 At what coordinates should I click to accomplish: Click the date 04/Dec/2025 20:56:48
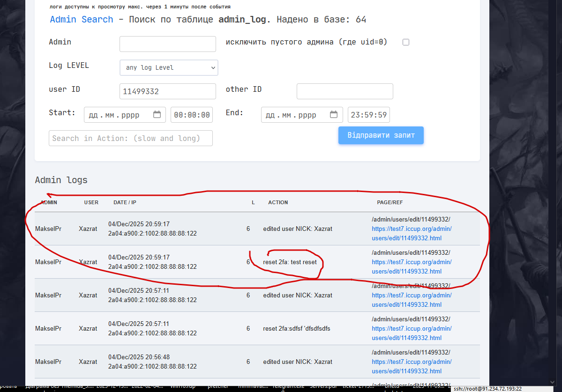(139, 357)
